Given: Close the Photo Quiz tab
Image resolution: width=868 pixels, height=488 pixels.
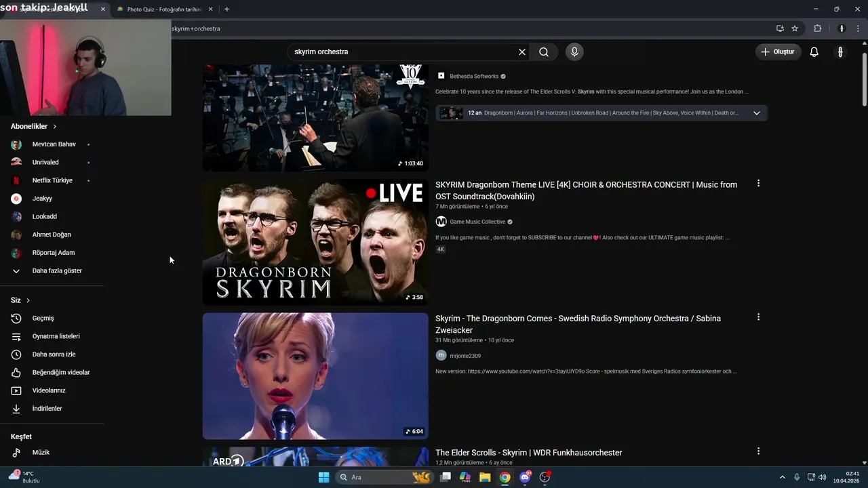Looking at the screenshot, I should [x=211, y=9].
